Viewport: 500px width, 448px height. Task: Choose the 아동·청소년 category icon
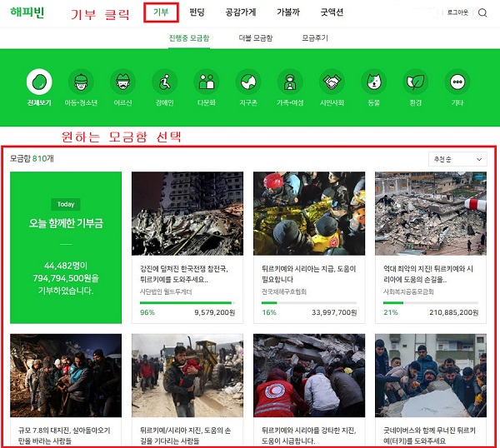coord(81,82)
